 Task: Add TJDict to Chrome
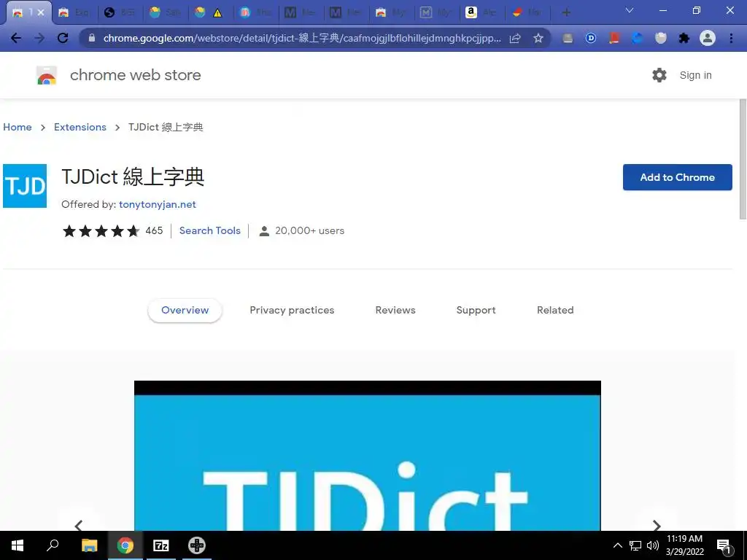678,177
